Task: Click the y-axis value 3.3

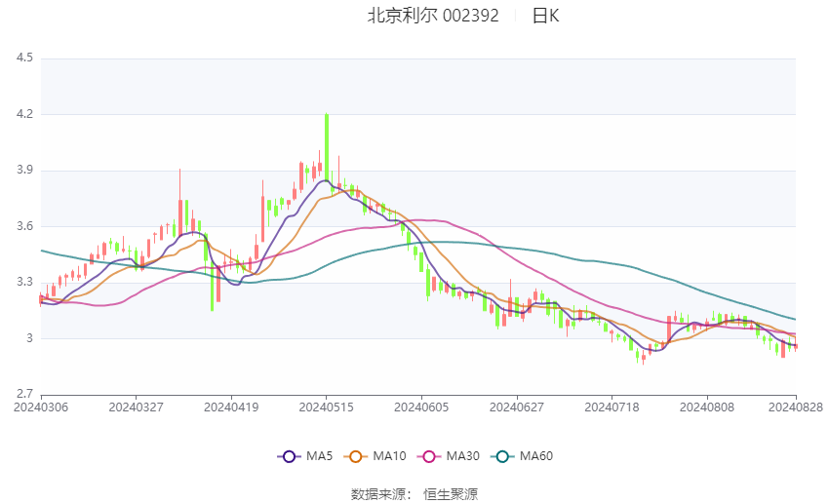Action: click(24, 282)
